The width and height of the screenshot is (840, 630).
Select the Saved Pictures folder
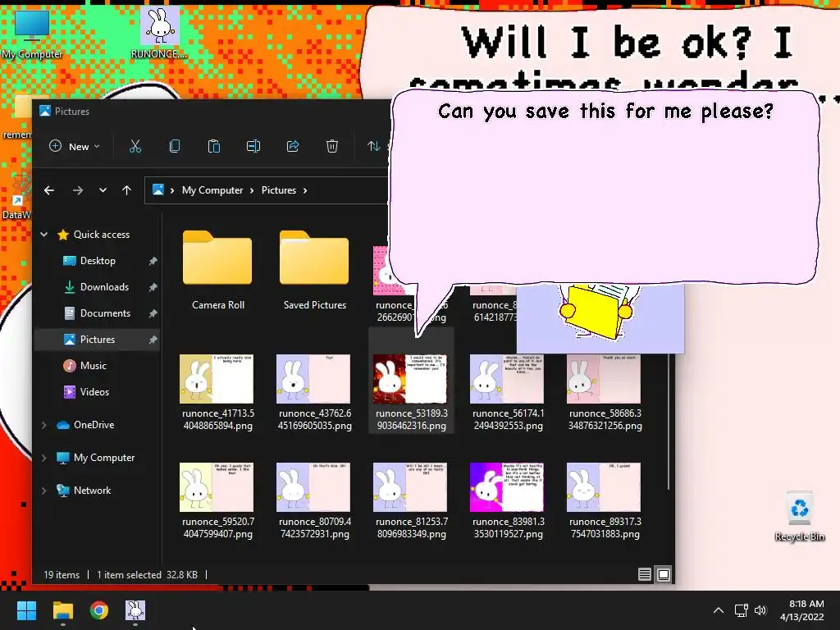[314, 271]
